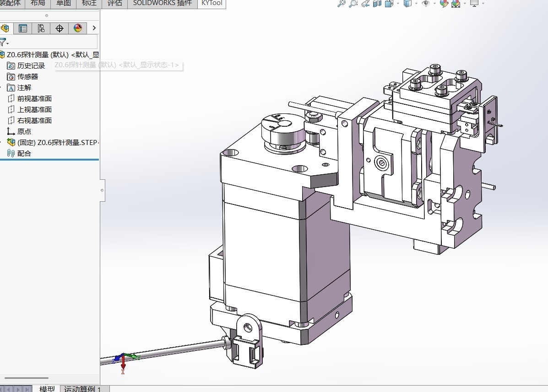The width and height of the screenshot is (548, 392).
Task: Select 上视基准面 plane
Action: click(x=35, y=110)
